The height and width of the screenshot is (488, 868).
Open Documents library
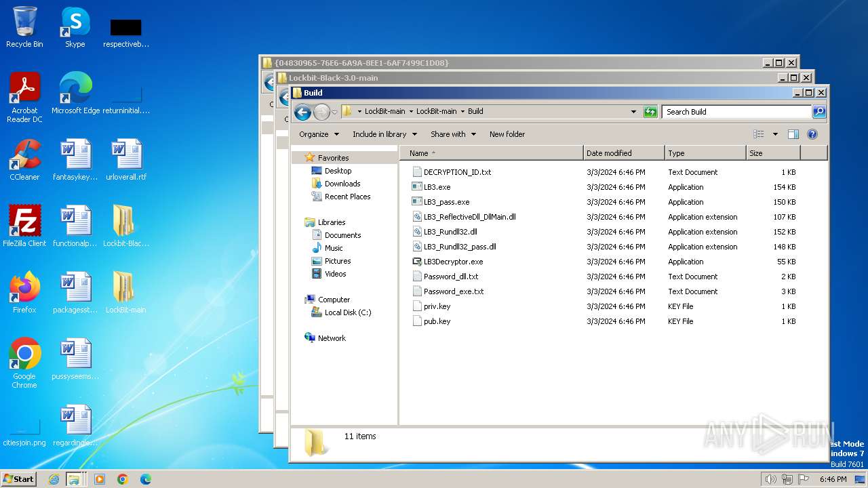[x=342, y=235]
